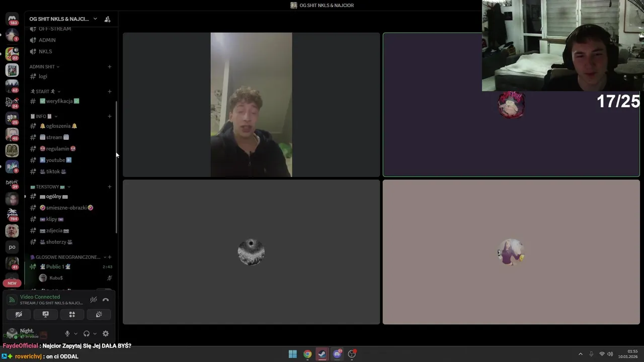This screenshot has height=362, width=644.
Task: Open Steam from the taskbar
Action: pos(322,354)
